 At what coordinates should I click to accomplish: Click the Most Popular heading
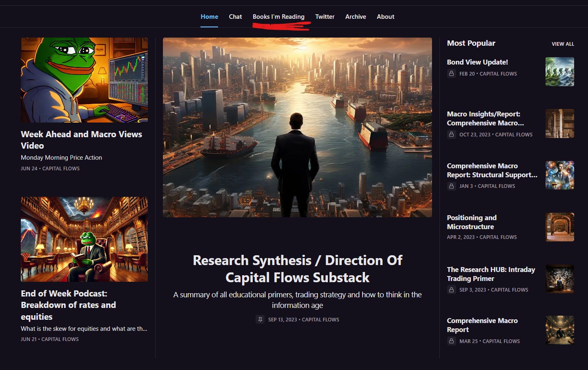(471, 43)
